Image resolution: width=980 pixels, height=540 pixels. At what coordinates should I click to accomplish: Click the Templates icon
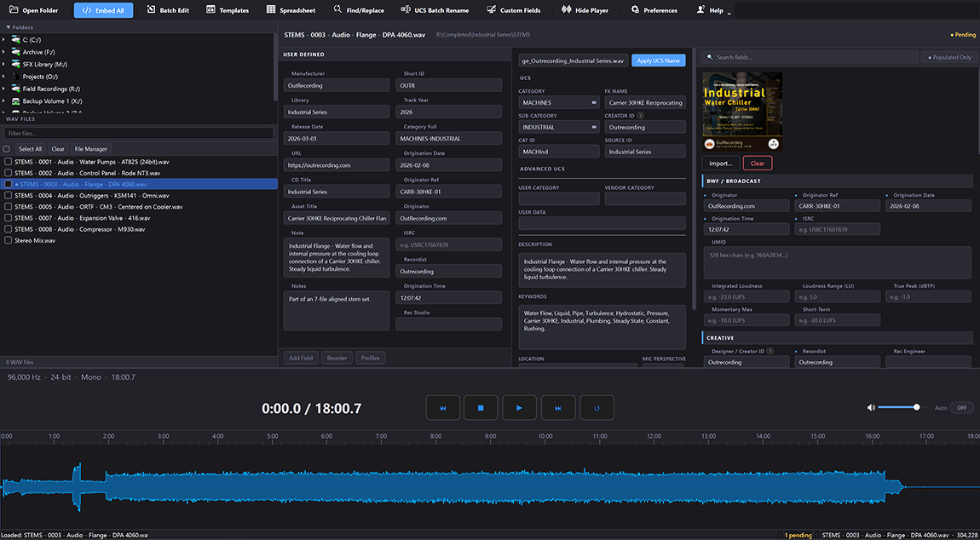(x=210, y=10)
